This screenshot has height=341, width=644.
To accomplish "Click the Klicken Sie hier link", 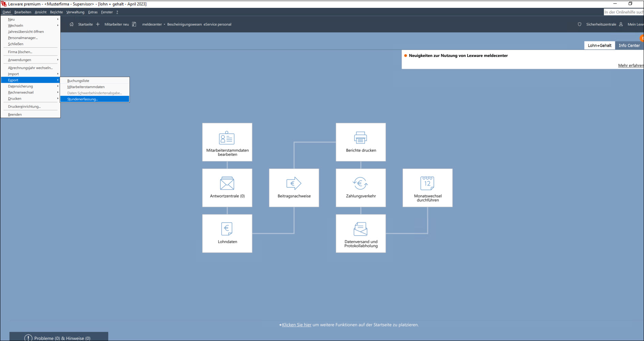I will pos(297,325).
